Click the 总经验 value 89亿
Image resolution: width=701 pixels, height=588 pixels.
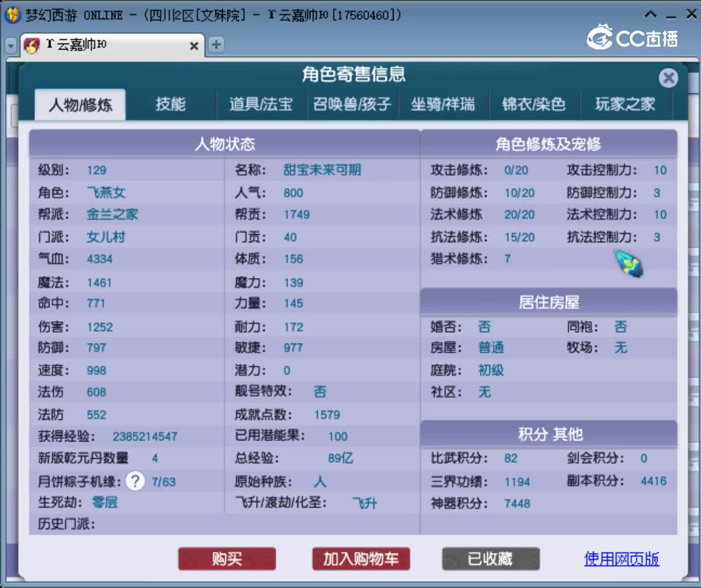pyautogui.click(x=340, y=458)
